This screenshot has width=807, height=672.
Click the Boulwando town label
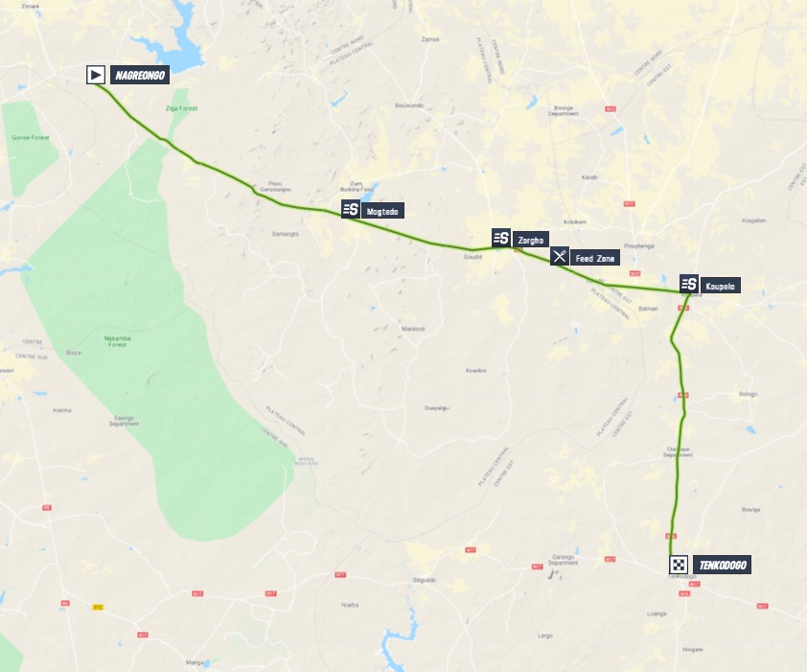(409, 105)
